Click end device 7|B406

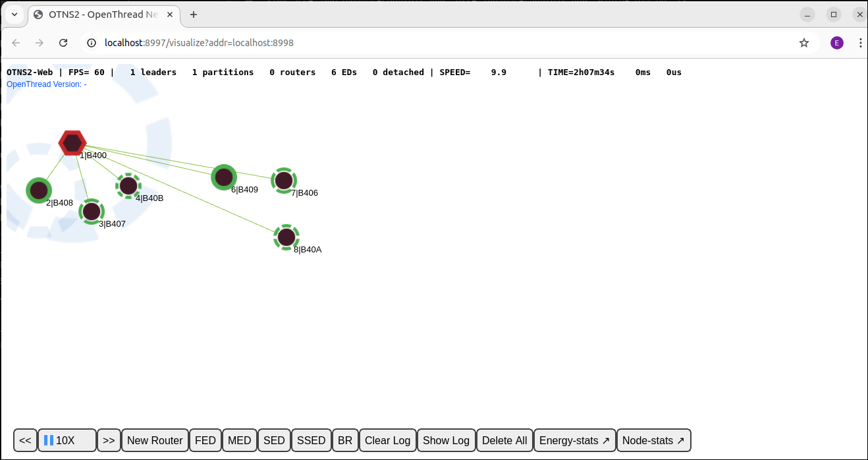pyautogui.click(x=283, y=181)
